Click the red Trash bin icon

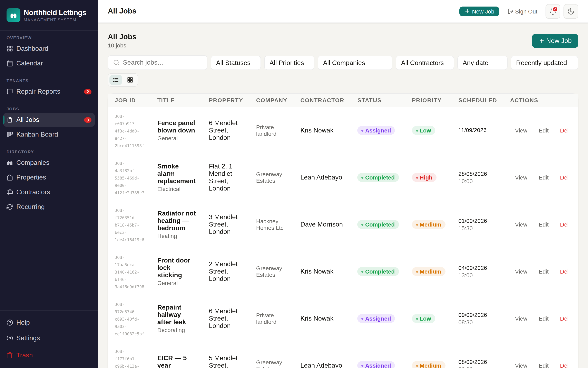(x=10, y=355)
